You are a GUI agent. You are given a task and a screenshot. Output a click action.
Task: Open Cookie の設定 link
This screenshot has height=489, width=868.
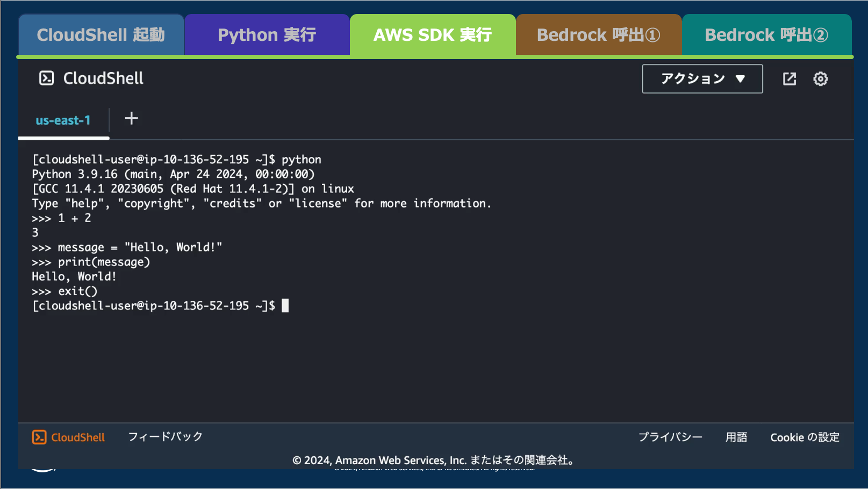coord(805,437)
